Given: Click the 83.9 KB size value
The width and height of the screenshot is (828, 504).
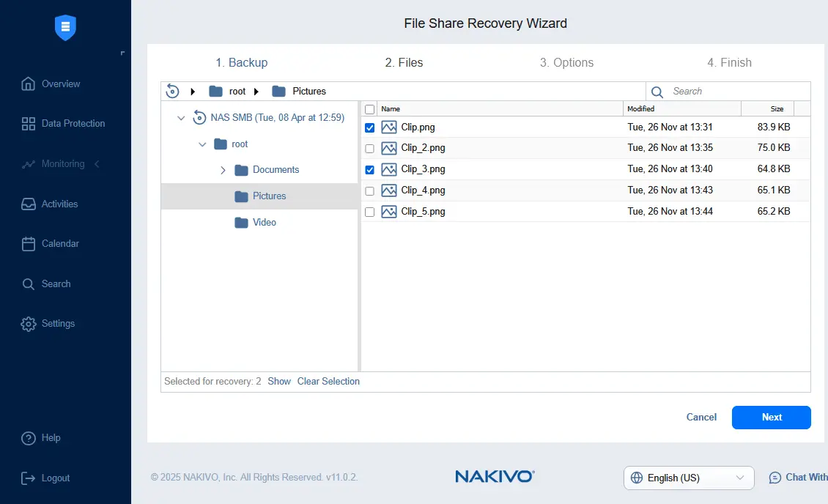Looking at the screenshot, I should tap(774, 127).
